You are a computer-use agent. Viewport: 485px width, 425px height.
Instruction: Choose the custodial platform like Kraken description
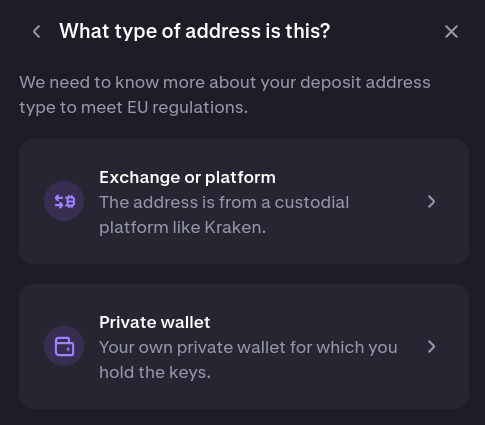pyautogui.click(x=224, y=215)
